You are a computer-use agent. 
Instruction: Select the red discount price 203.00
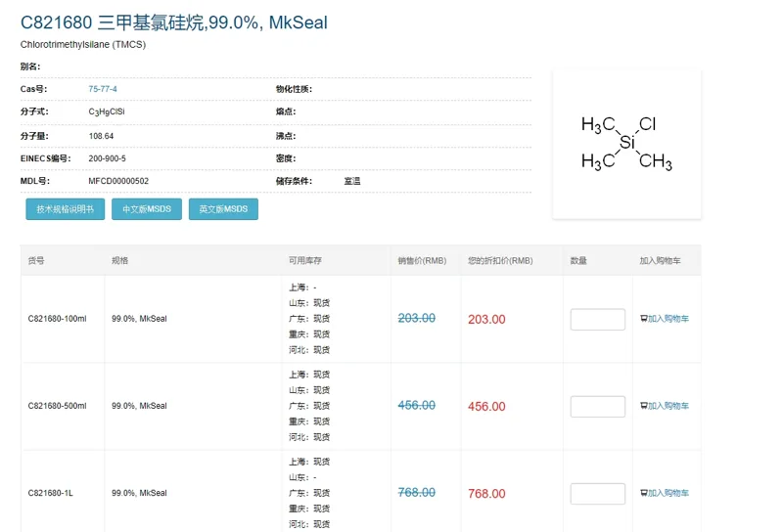coord(486,320)
